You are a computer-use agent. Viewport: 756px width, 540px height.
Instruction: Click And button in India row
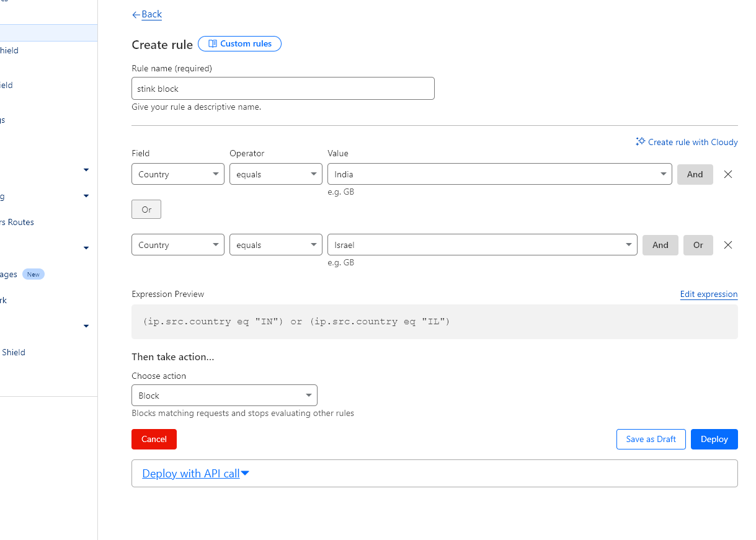click(x=695, y=174)
